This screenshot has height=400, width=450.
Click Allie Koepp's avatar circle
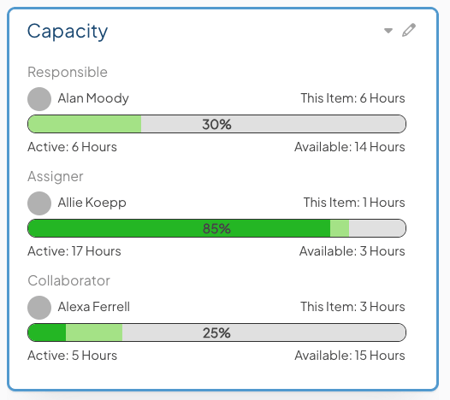click(39, 203)
